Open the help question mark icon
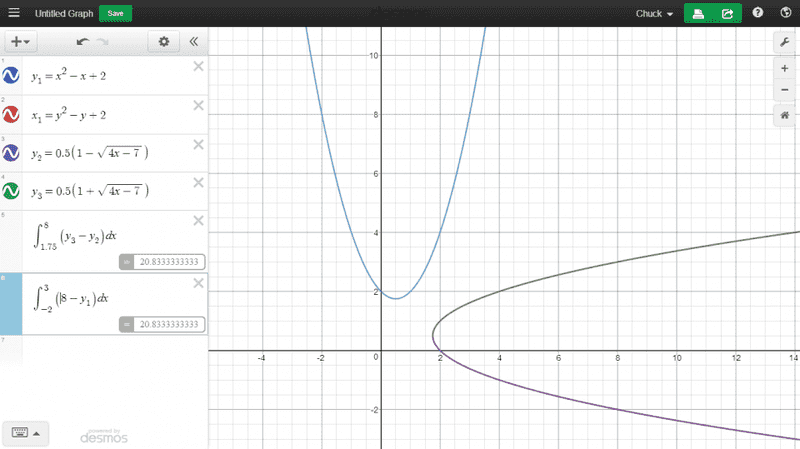Screen dimensions: 800x449 point(758,14)
